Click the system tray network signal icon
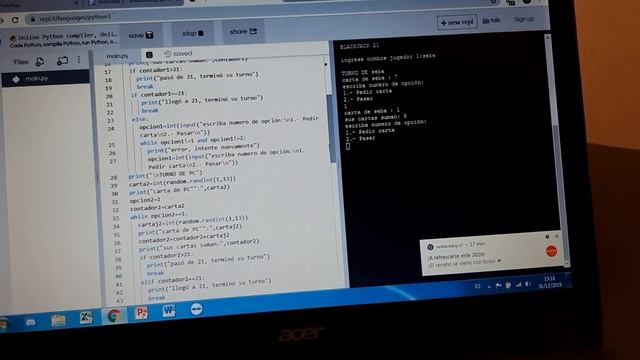Screen dimensions: 640x360 518,284
